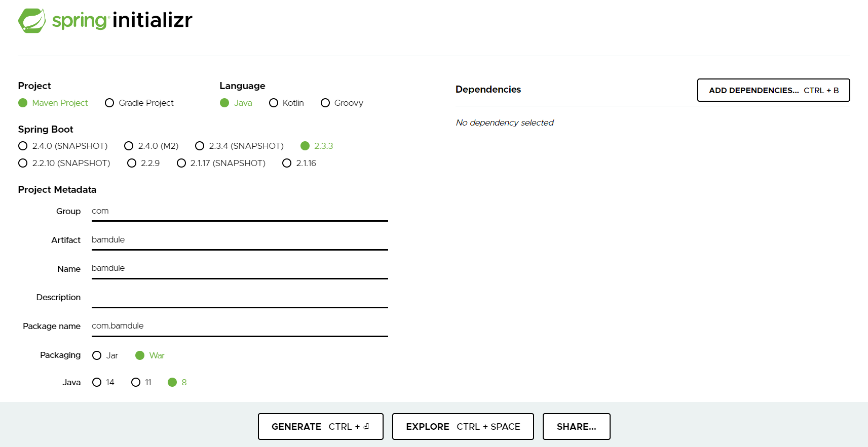Select Spring Boot 2.2.9 version

[x=143, y=163]
